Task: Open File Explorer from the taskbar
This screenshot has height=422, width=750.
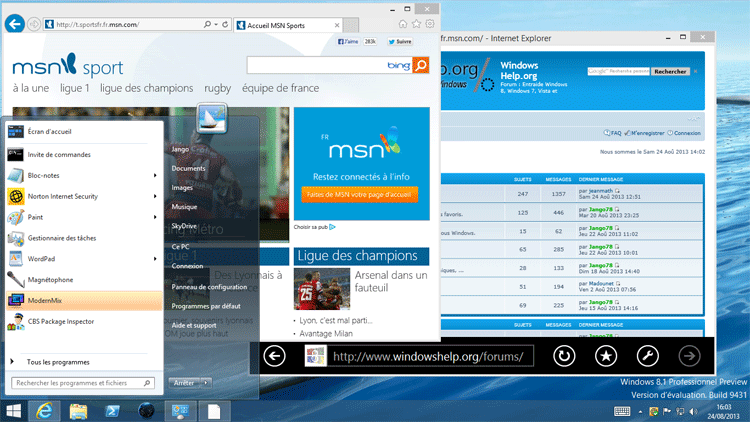Action: pos(78,411)
